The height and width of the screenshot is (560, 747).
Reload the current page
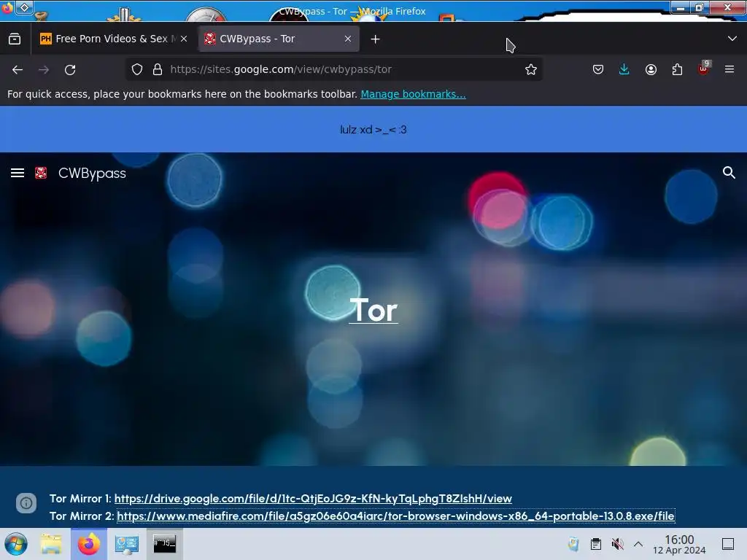pyautogui.click(x=70, y=69)
